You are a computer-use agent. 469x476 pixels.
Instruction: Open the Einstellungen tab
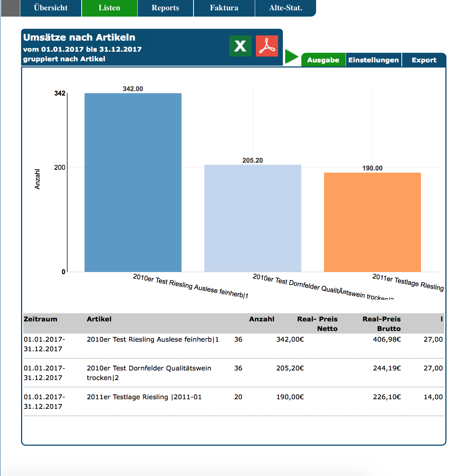pos(373,60)
